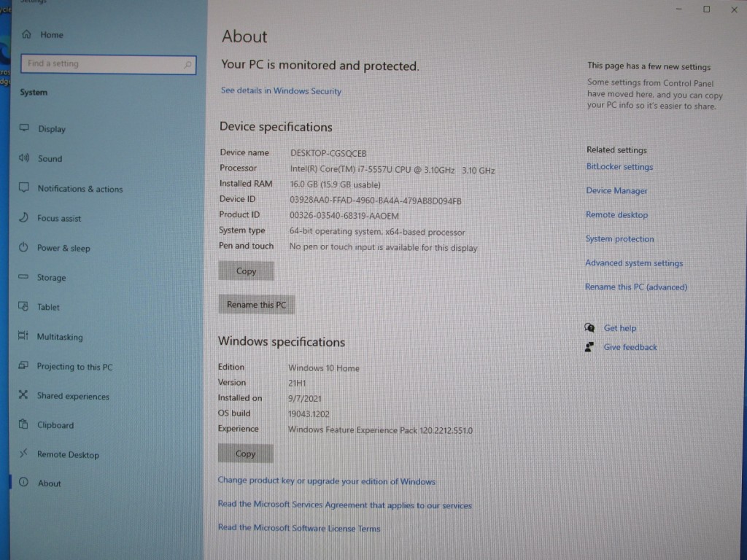
Task: Copy the device specifications
Action: coord(246,271)
